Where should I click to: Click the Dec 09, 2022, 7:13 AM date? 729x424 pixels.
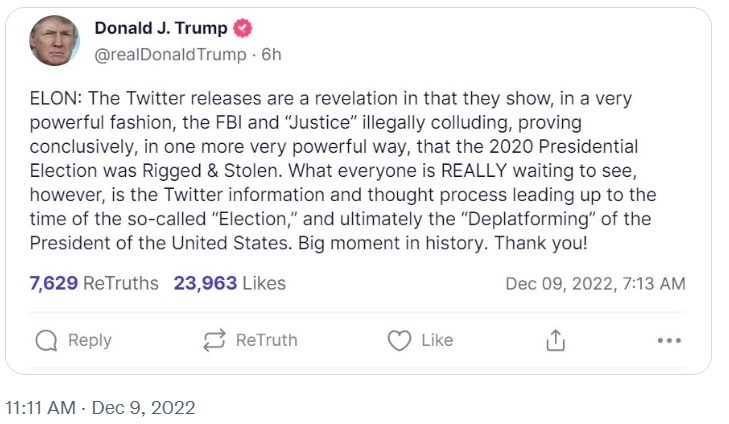[x=595, y=284]
